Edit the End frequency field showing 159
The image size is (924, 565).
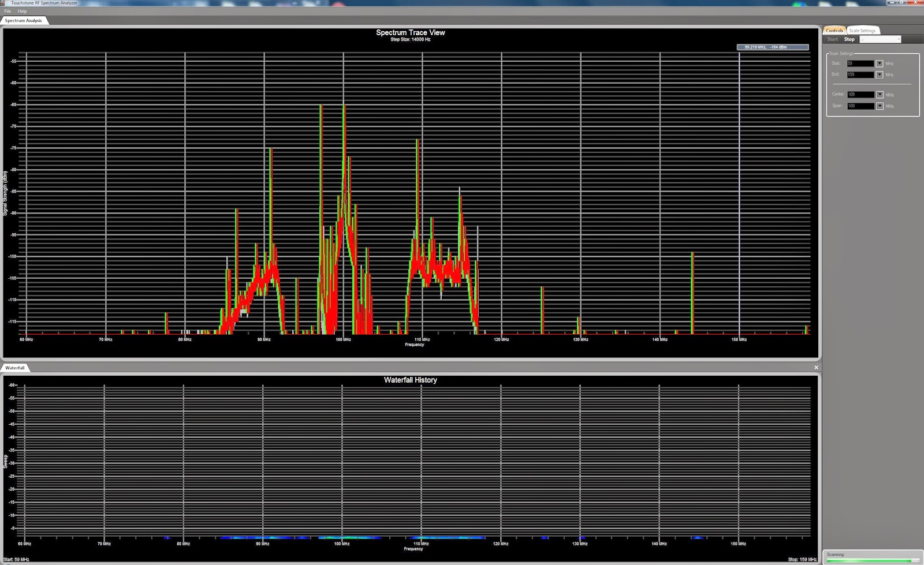pyautogui.click(x=860, y=74)
